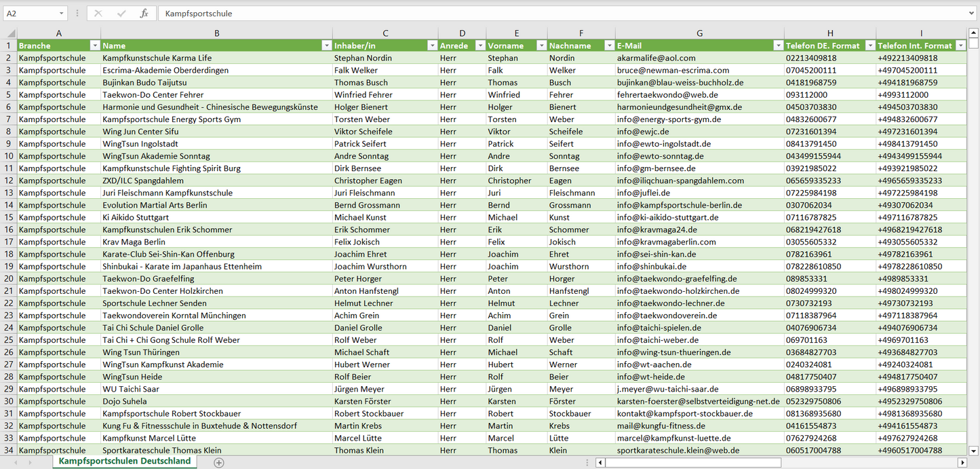Select column G header
This screenshot has height=469, width=980.
point(699,33)
